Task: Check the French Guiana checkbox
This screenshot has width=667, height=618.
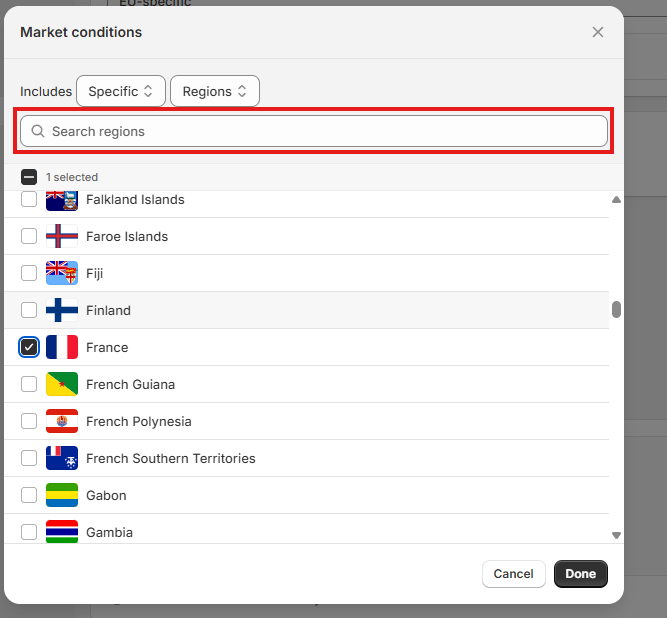Action: [x=29, y=384]
